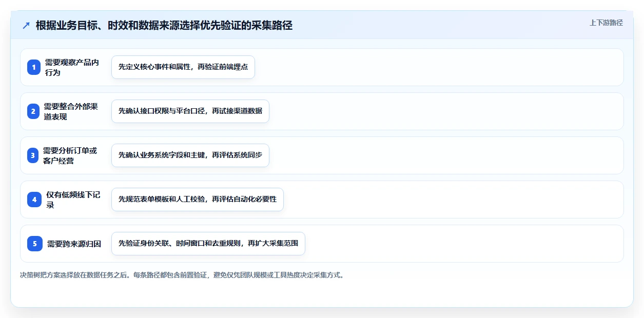Click the label 需要分析订单或客户经营
The width and height of the screenshot is (644, 318).
[70, 155]
